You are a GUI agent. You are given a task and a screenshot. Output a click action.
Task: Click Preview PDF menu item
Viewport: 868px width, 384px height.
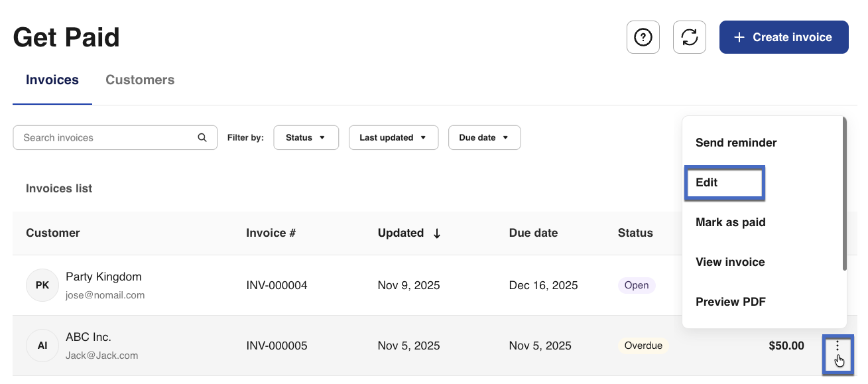point(731,302)
